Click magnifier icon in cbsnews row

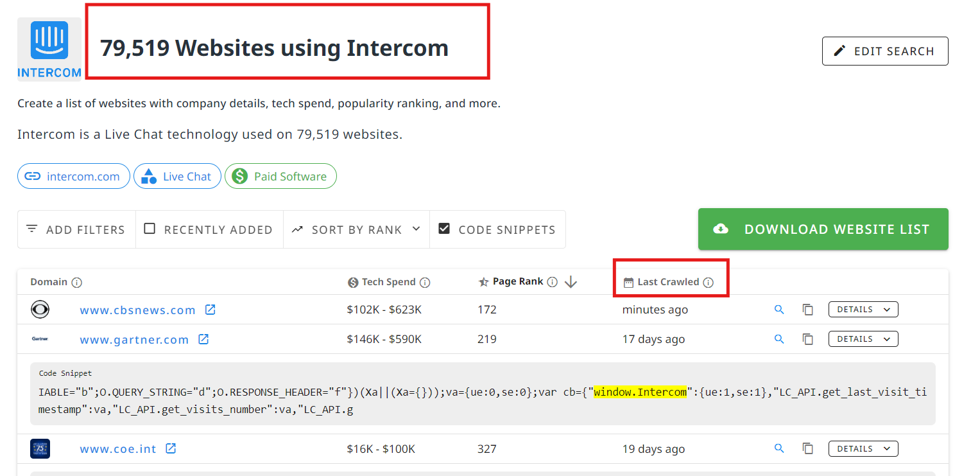point(779,310)
